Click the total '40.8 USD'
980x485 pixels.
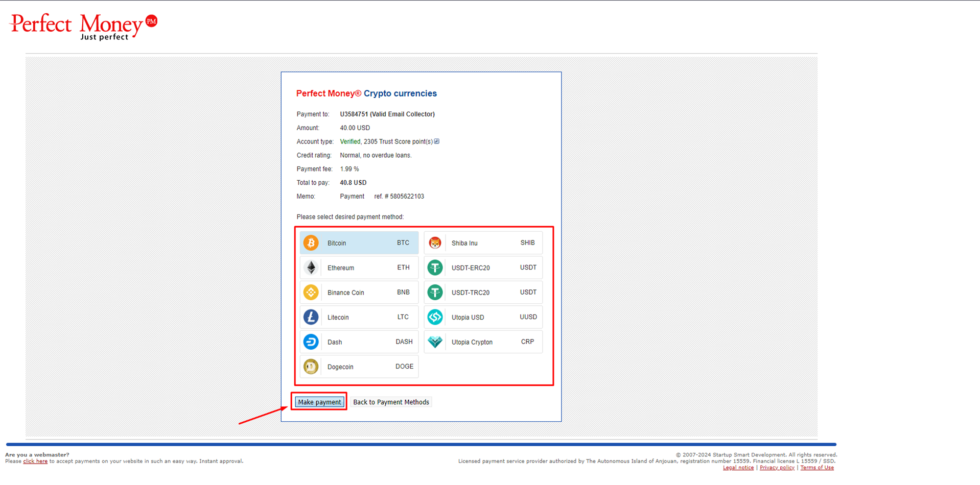pos(353,183)
